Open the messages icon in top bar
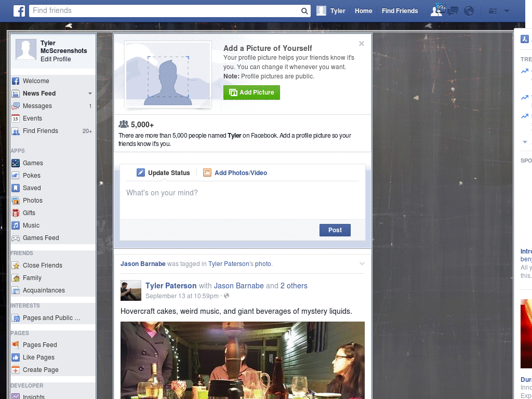532x399 pixels. tap(453, 11)
